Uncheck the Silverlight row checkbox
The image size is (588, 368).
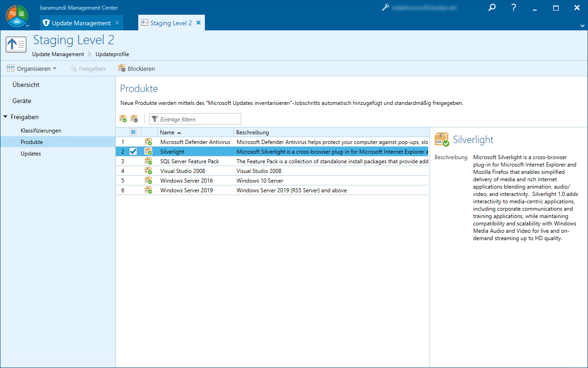tap(133, 151)
